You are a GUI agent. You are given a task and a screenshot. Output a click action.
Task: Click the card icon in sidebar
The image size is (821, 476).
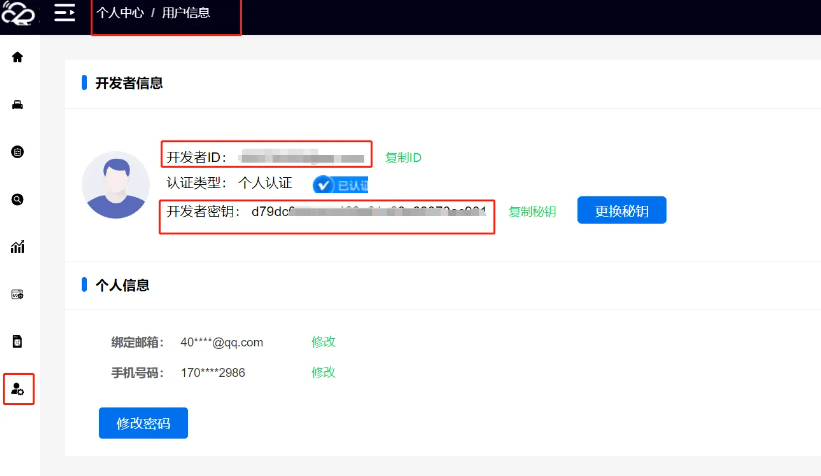pos(17,294)
